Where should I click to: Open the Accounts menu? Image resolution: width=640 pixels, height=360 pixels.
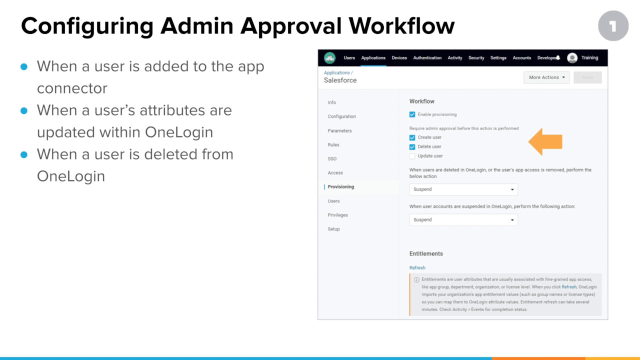(522, 58)
